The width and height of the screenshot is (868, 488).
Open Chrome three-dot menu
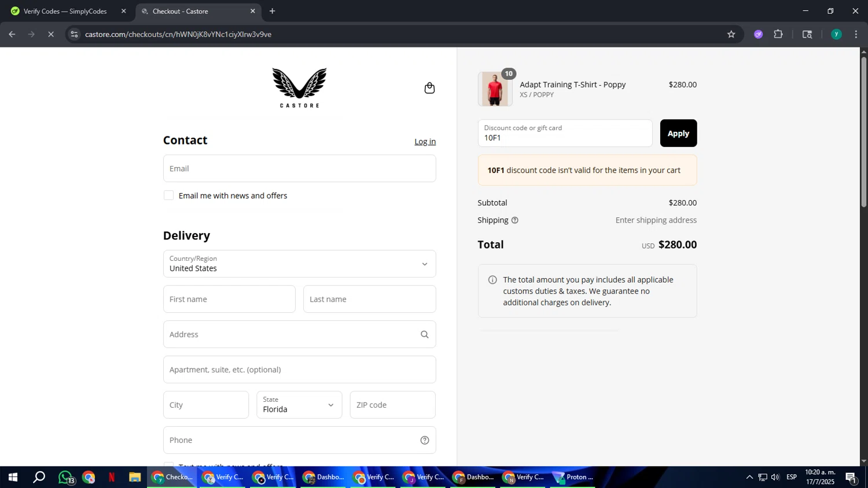(x=856, y=34)
